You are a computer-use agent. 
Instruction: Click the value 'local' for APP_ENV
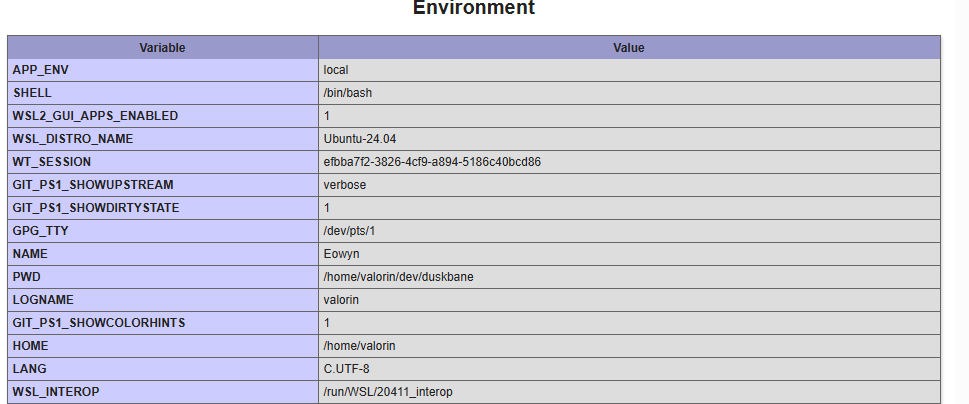tap(336, 70)
